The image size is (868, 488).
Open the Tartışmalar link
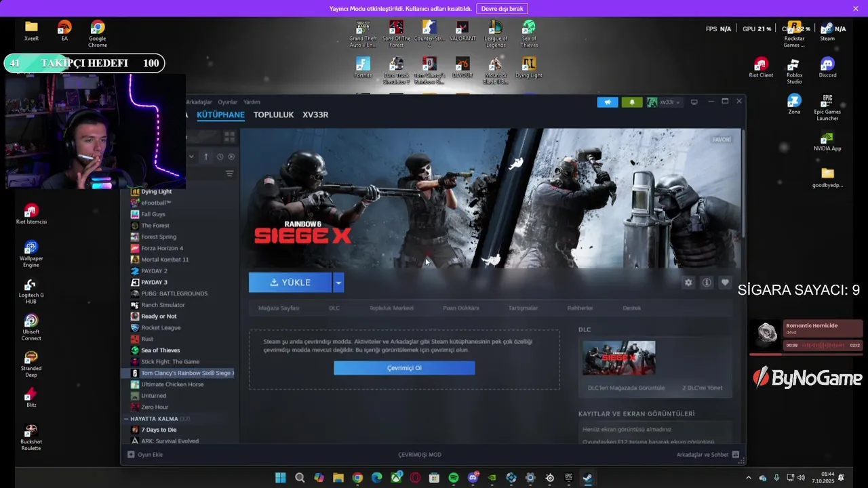(524, 308)
